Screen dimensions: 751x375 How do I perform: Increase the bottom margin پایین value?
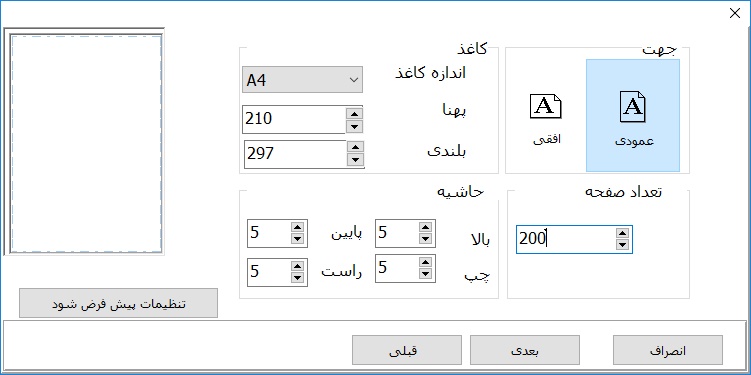click(297, 227)
